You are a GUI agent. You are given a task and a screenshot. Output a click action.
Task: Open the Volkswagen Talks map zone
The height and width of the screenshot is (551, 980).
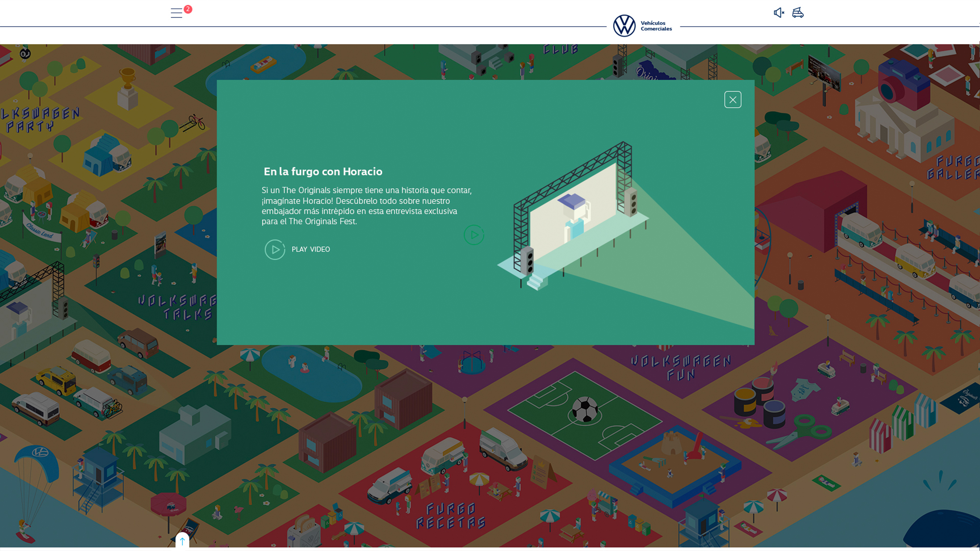(x=178, y=307)
